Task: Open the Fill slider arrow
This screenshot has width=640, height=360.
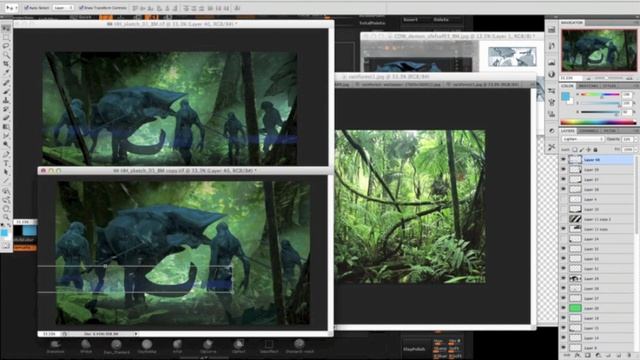Action: [x=635, y=149]
